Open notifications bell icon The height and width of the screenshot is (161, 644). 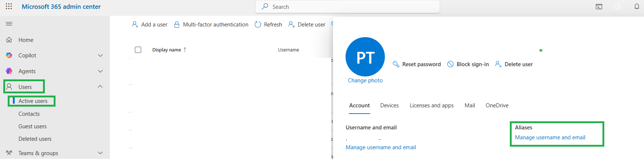[x=637, y=7]
